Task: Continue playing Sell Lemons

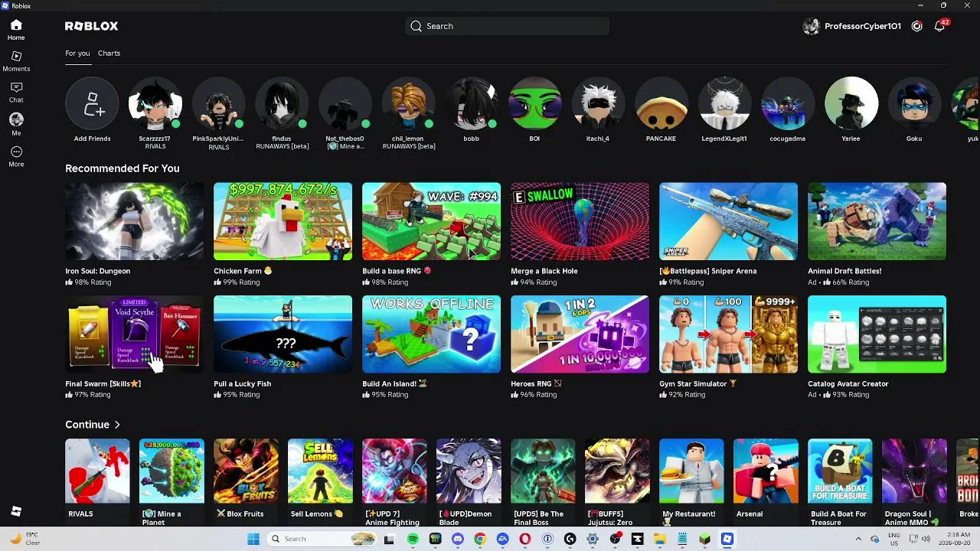Action: [x=320, y=471]
